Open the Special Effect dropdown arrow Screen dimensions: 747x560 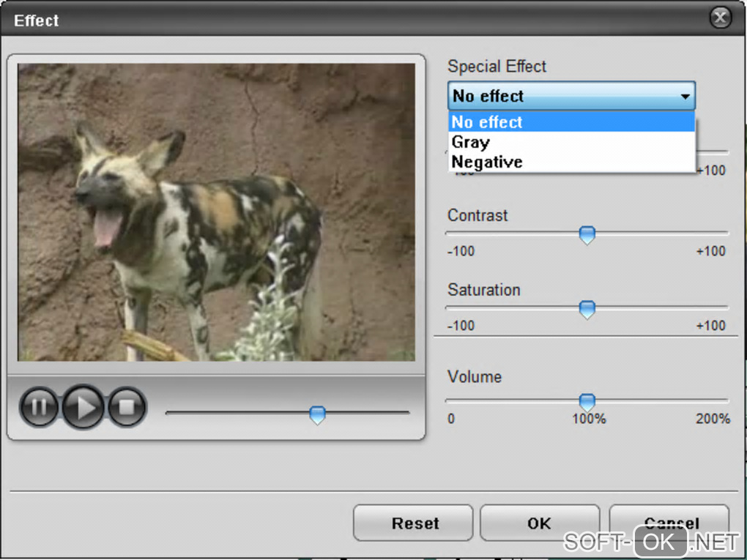pos(685,96)
